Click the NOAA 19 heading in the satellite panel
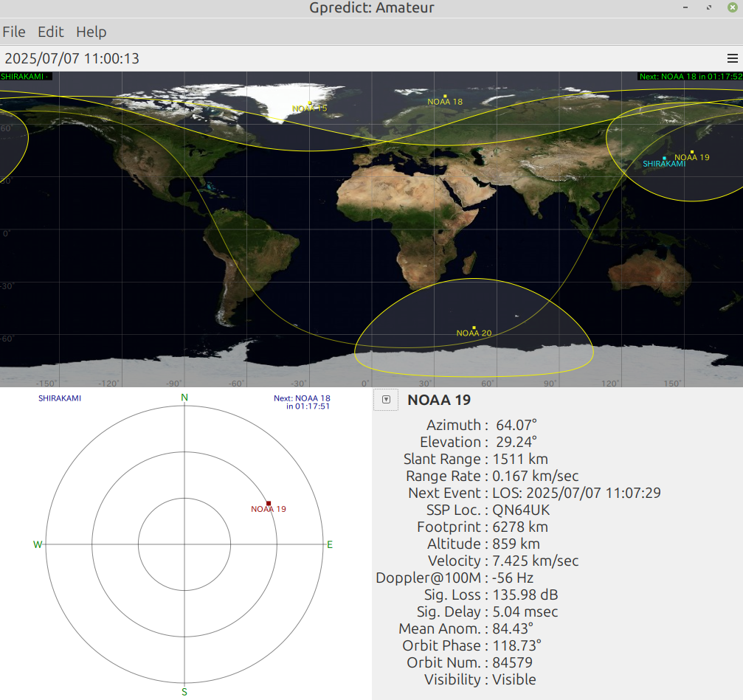743x700 pixels. click(439, 401)
